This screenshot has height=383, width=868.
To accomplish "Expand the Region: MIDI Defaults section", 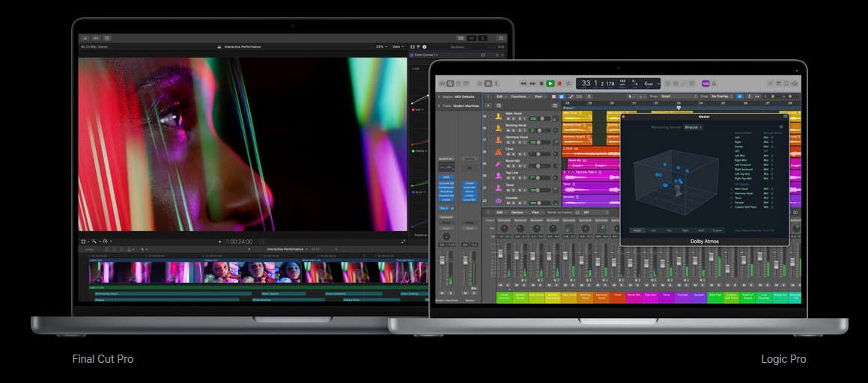I will pyautogui.click(x=439, y=96).
